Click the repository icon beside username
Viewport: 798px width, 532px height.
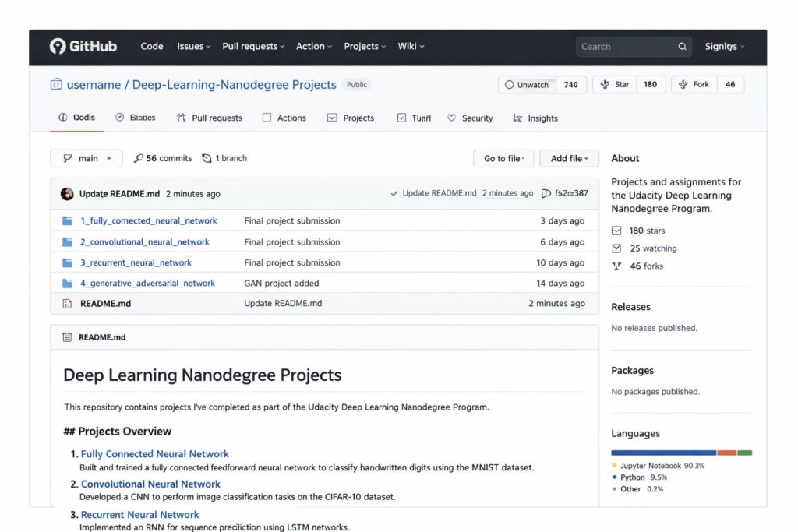point(56,84)
